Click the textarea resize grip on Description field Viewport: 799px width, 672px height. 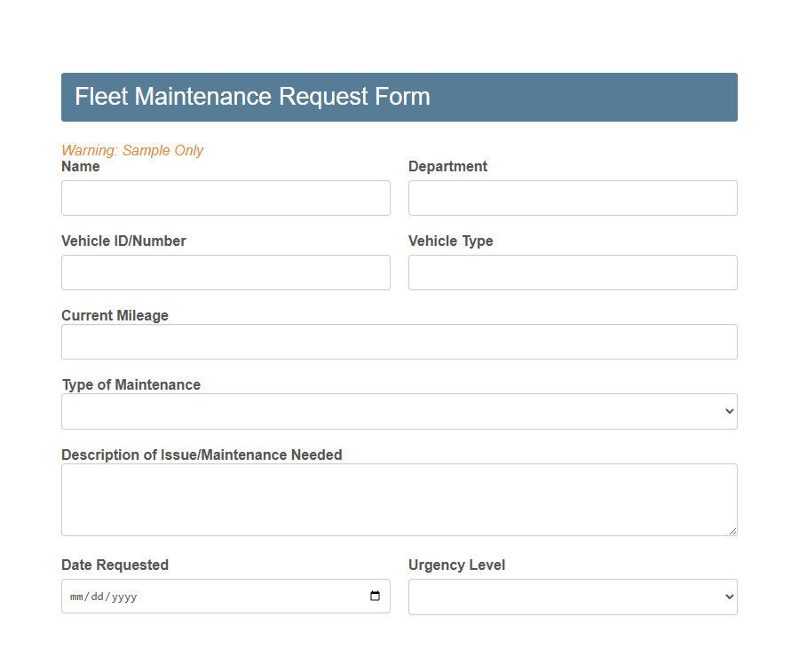[x=733, y=531]
